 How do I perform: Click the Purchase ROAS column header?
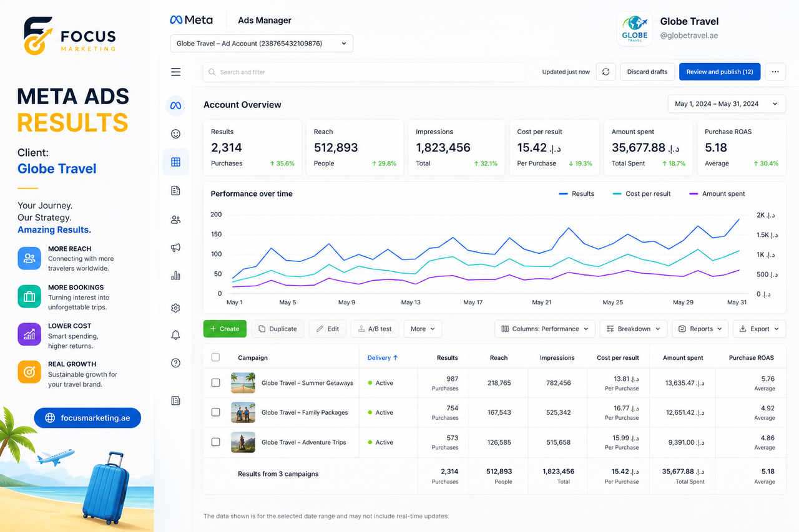pos(752,358)
